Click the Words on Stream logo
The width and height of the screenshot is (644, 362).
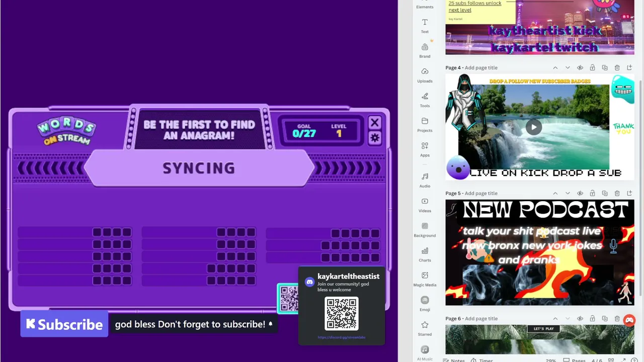(66, 131)
